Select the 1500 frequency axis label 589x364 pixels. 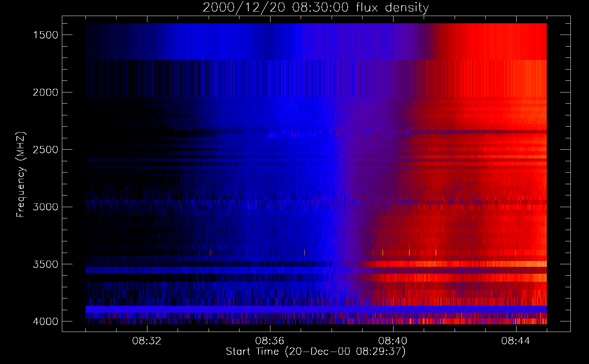click(46, 35)
